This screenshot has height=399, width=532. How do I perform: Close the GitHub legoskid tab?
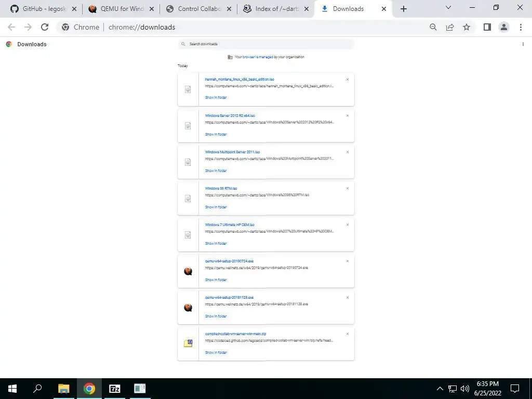[x=74, y=9]
